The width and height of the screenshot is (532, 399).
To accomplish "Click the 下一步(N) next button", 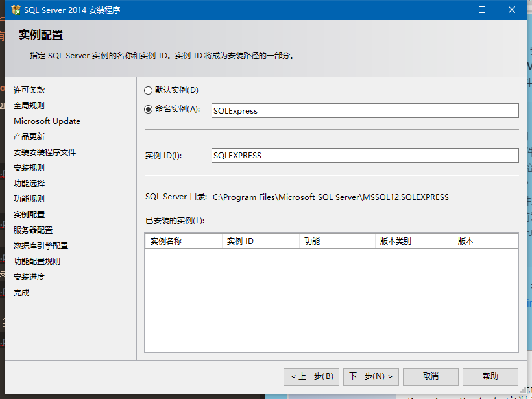I will tap(371, 376).
